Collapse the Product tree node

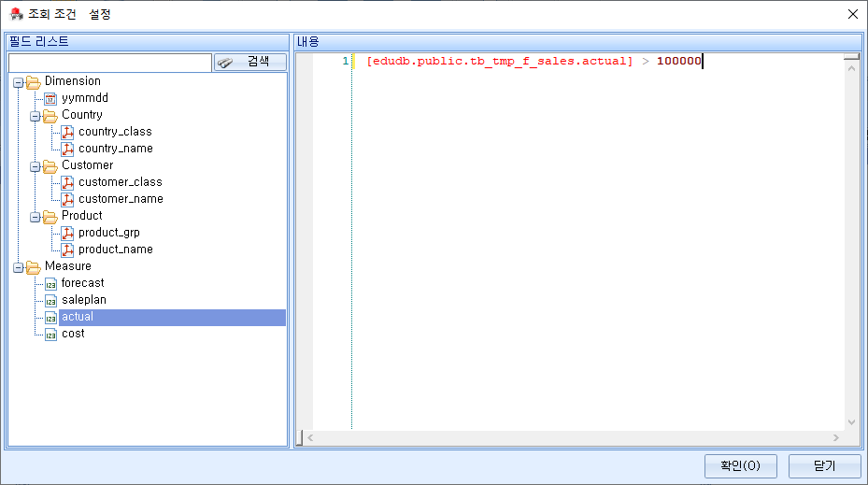tap(35, 217)
